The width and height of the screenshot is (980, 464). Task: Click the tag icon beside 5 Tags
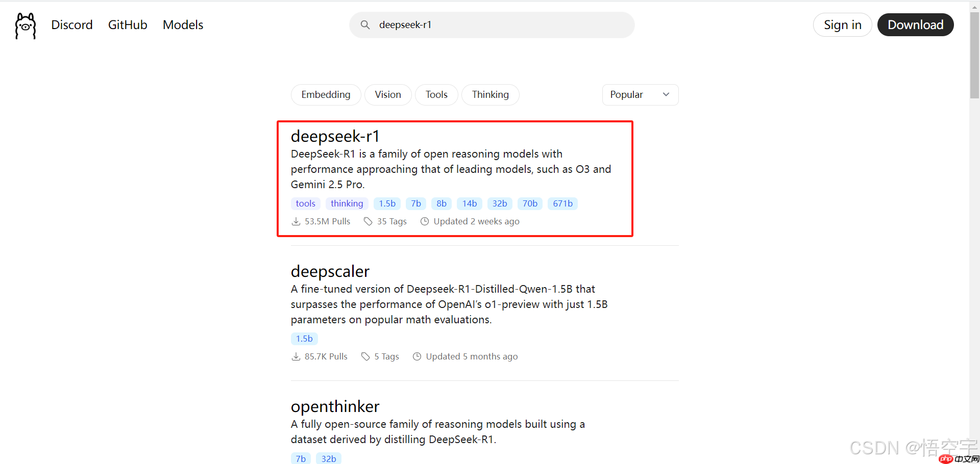pos(365,356)
